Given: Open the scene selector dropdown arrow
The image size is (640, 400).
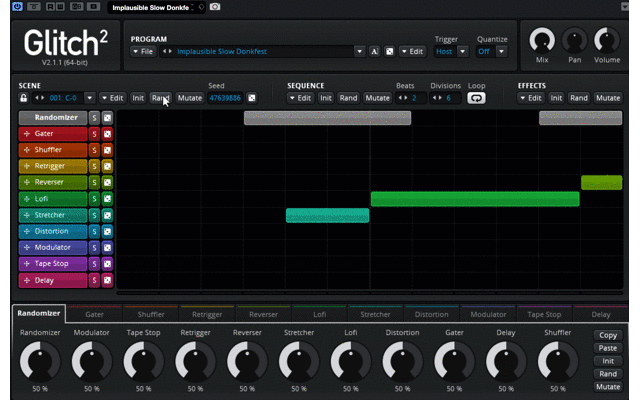Looking at the screenshot, I should 89,98.
